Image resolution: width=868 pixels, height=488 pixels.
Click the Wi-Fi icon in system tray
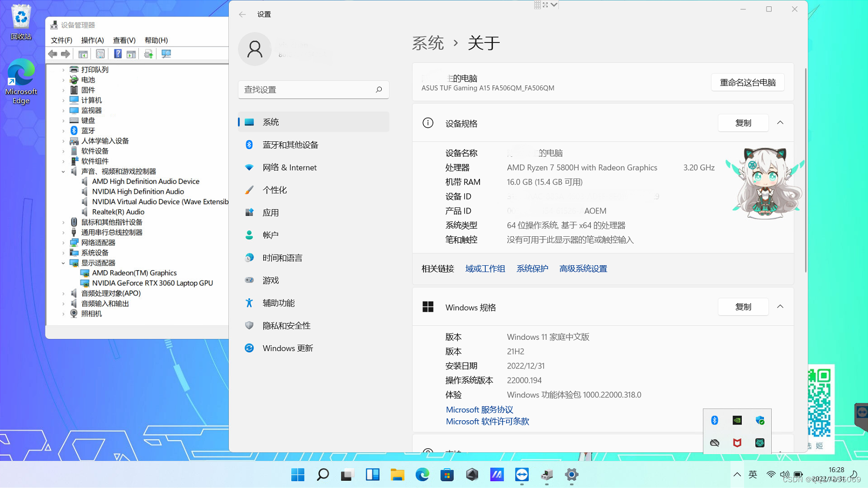click(771, 475)
